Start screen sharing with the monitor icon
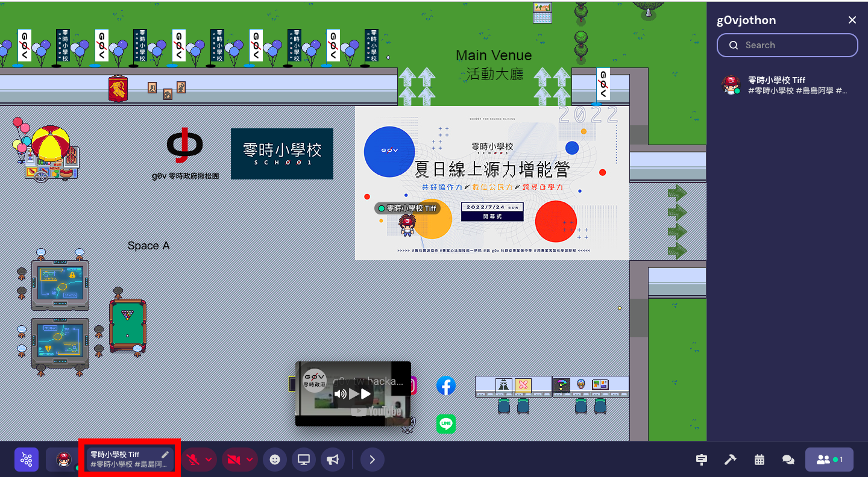Image resolution: width=868 pixels, height=477 pixels. [304, 460]
